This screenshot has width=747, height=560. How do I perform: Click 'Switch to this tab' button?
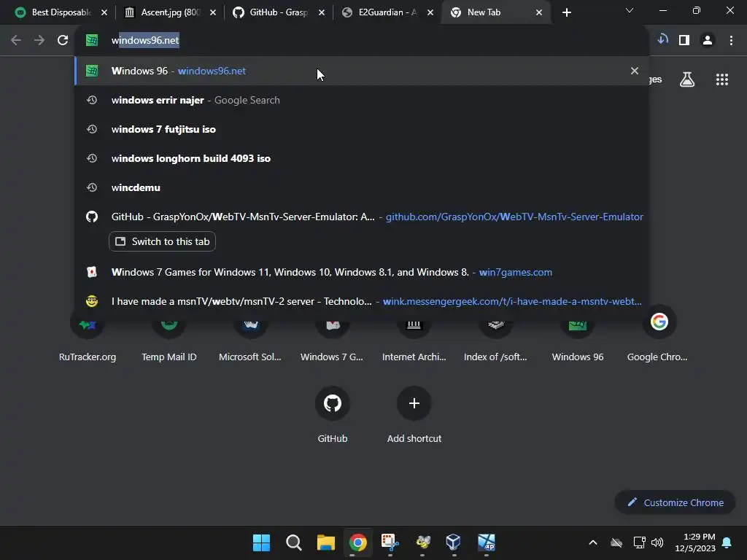click(x=162, y=241)
